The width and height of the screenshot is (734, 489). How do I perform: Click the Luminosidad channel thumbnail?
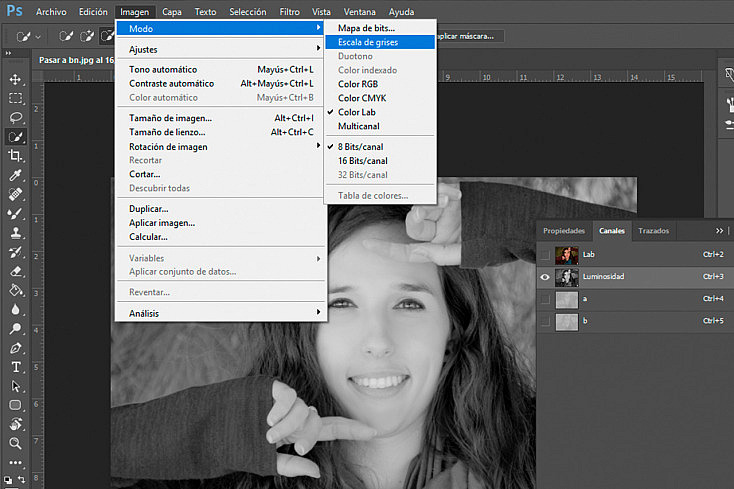coord(566,277)
